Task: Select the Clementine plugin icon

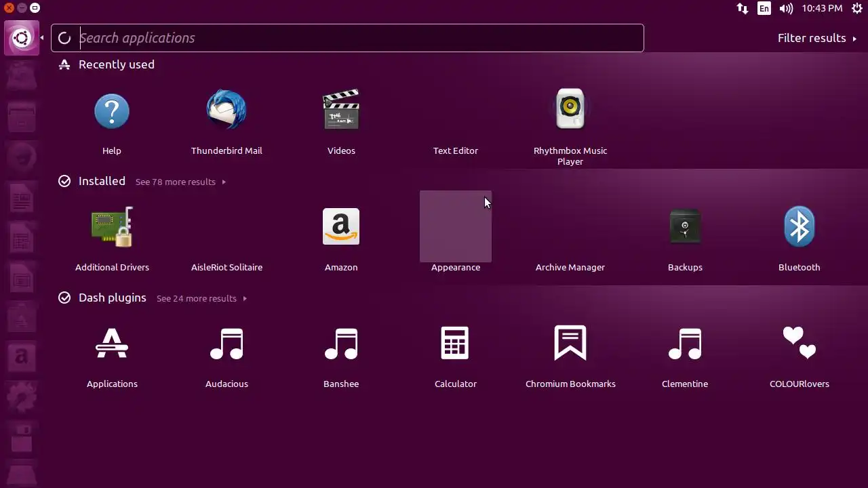Action: (685, 343)
